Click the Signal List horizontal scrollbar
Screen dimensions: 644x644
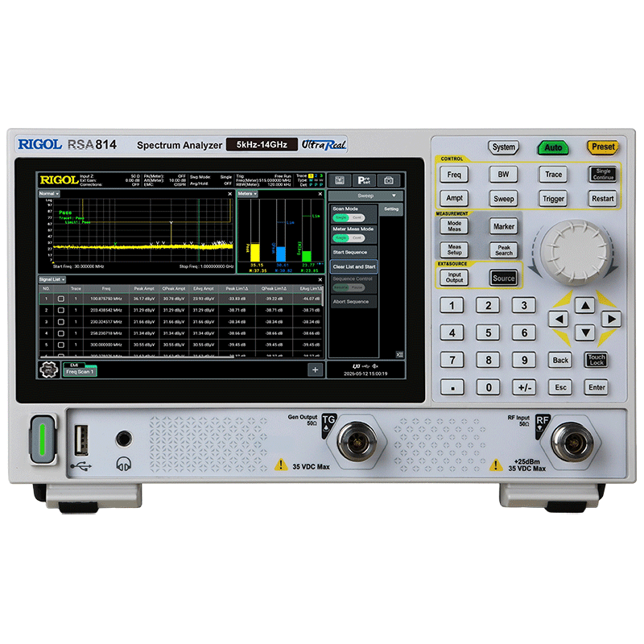coord(138,357)
